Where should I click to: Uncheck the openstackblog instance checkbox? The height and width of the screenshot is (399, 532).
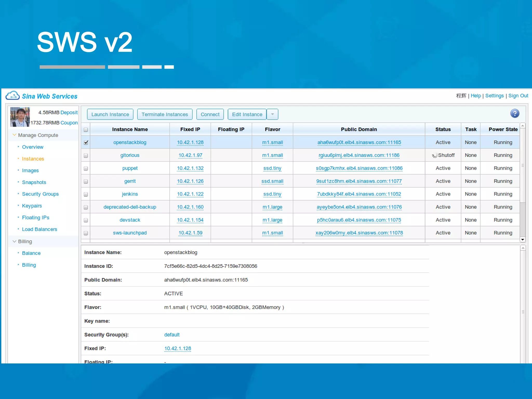point(86,142)
